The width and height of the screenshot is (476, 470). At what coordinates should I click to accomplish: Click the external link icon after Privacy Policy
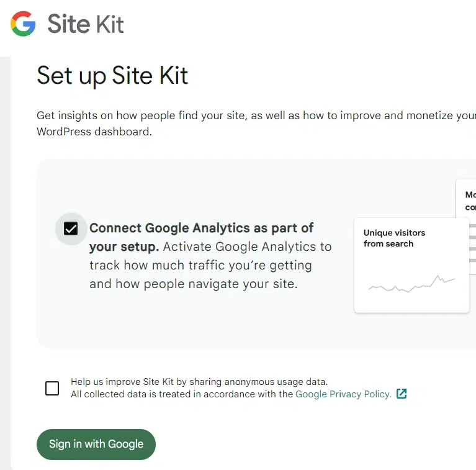(402, 394)
